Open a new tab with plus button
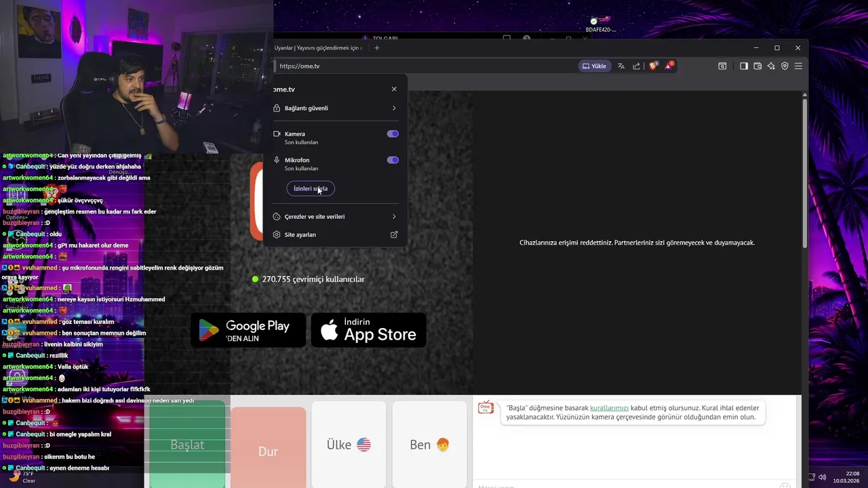 click(x=377, y=47)
